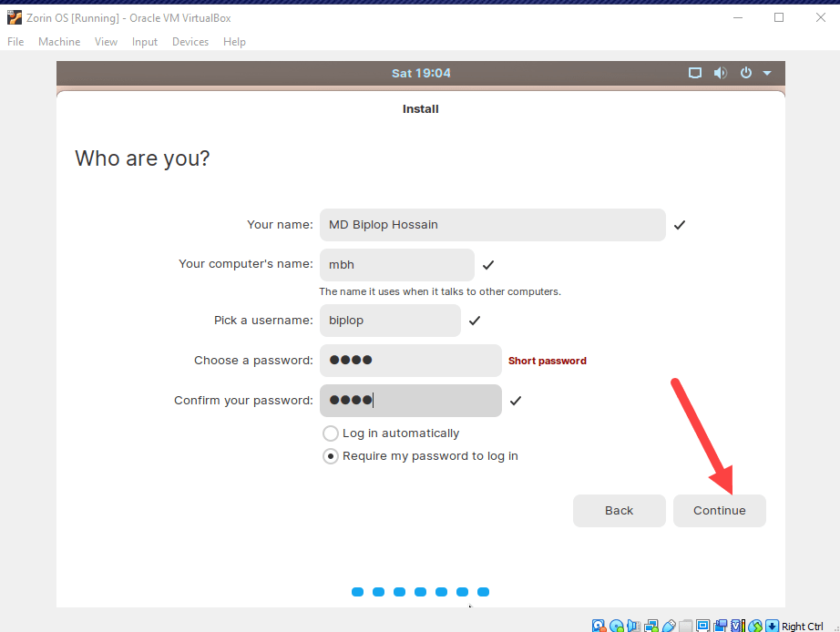Click the Continue button

(x=719, y=510)
